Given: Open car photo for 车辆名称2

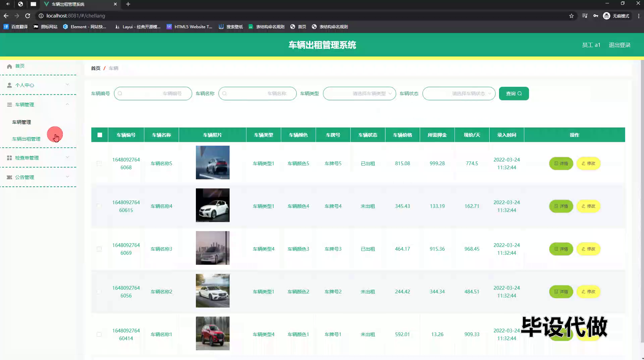Looking at the screenshot, I should tap(213, 290).
